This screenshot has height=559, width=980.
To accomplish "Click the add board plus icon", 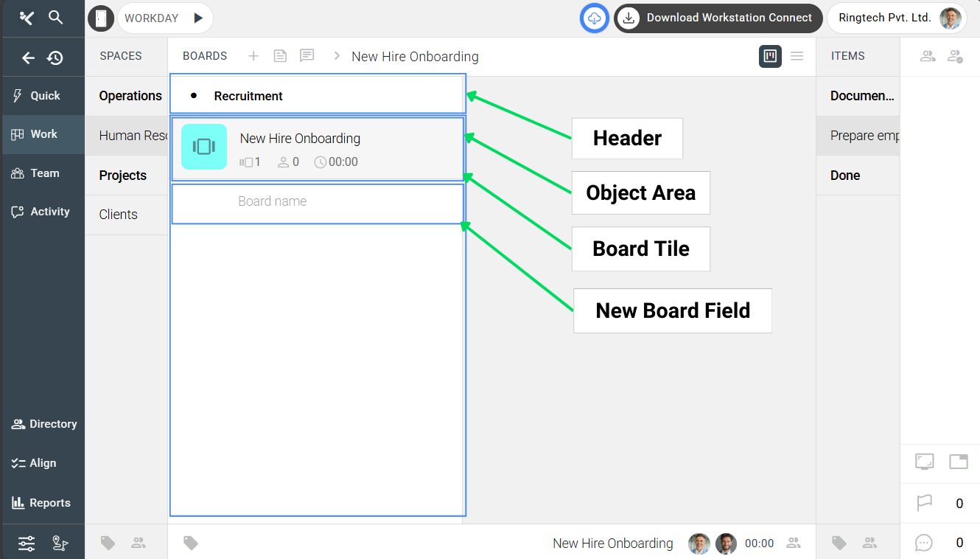I will [x=253, y=56].
